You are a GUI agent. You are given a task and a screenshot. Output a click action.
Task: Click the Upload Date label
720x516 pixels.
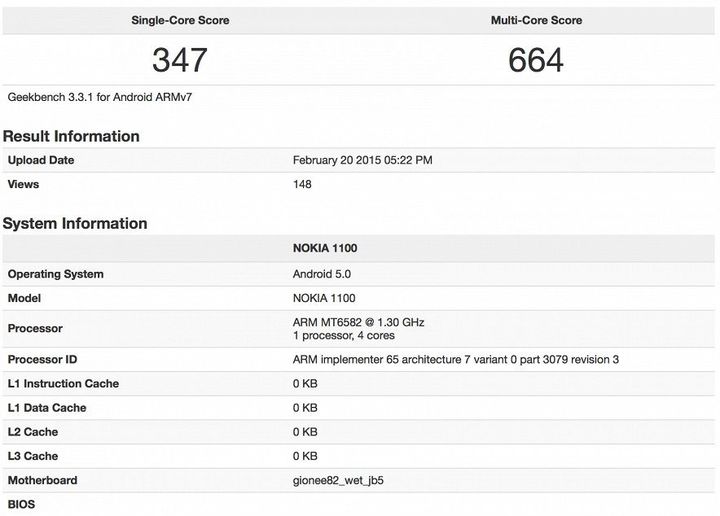click(41, 160)
